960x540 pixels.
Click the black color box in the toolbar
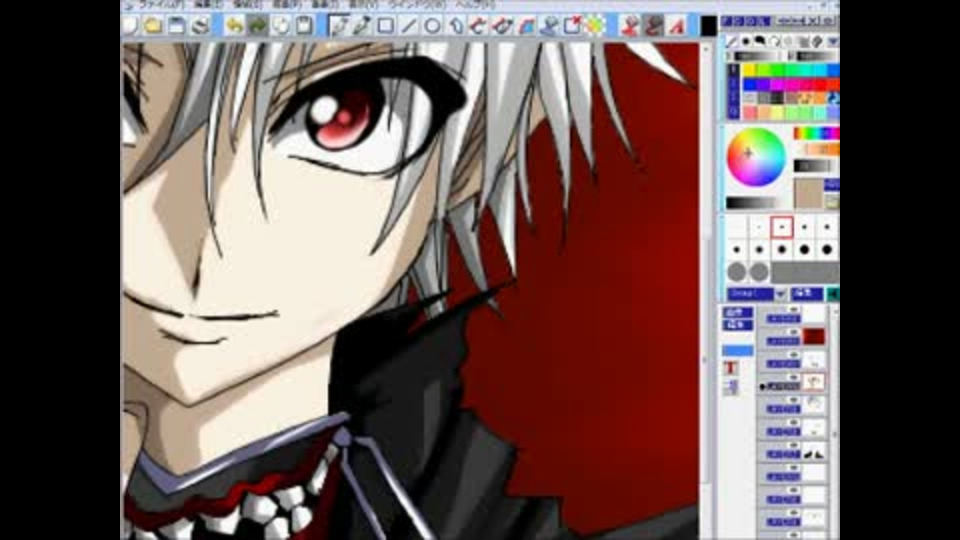pos(708,26)
